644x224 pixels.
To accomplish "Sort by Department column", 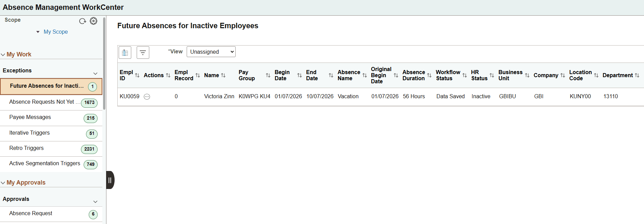I will coord(637,75).
